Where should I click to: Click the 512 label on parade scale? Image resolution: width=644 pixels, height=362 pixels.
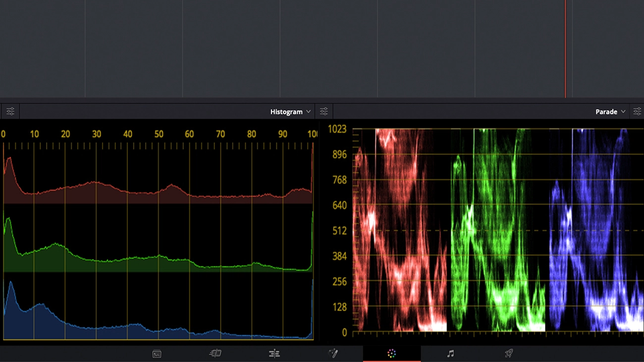[339, 231]
